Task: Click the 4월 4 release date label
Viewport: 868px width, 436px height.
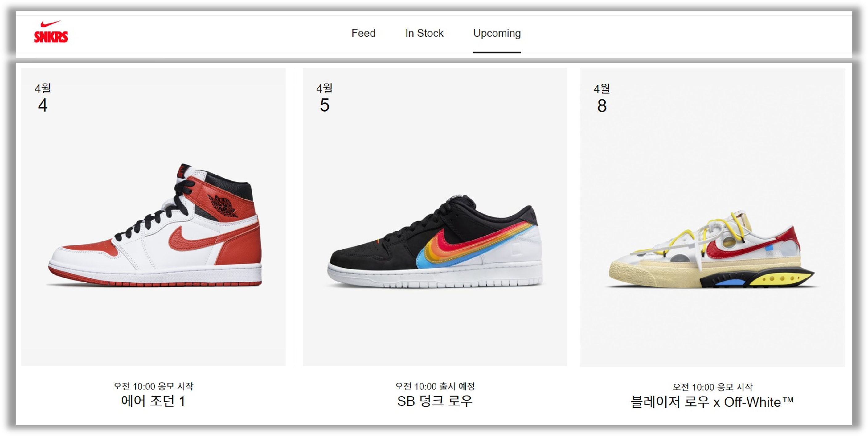Action: (43, 98)
